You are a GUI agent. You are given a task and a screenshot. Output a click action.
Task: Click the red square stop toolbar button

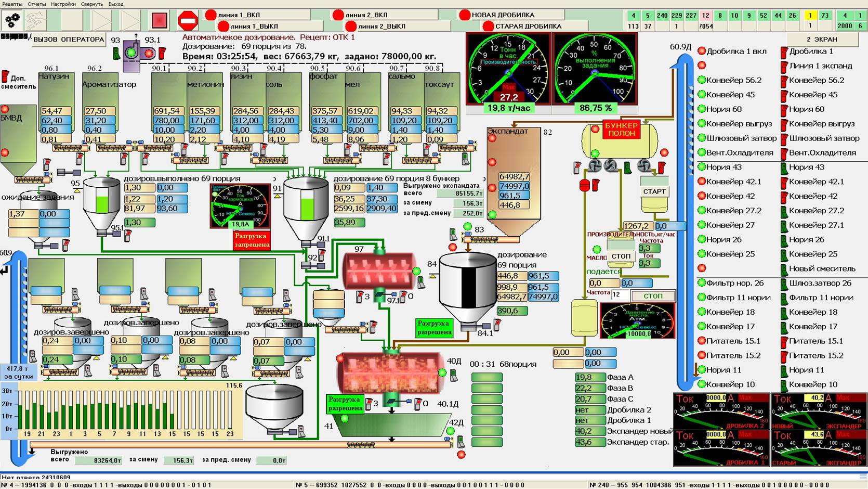click(x=159, y=21)
